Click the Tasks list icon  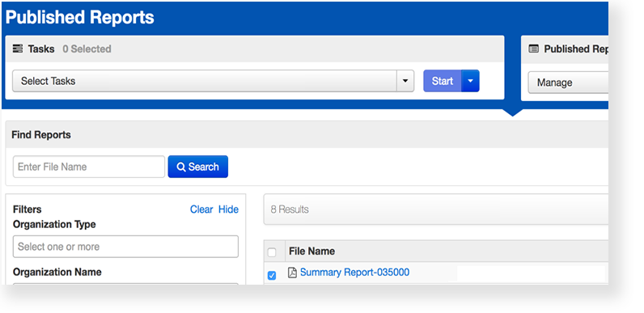(18, 49)
